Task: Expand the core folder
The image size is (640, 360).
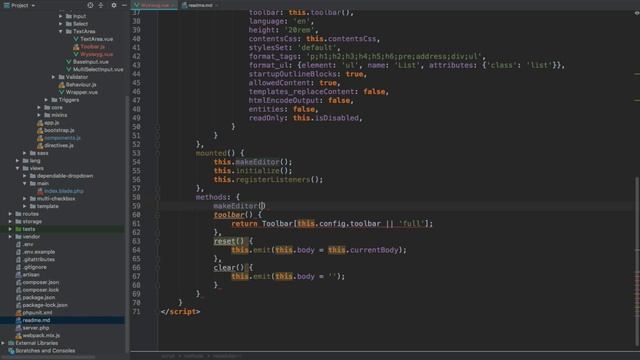Action: (39, 108)
